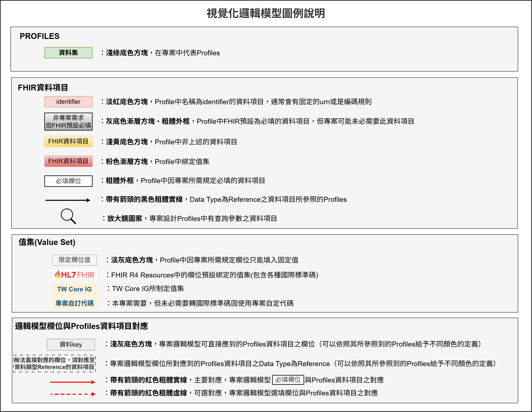The width and height of the screenshot is (532, 412).
Task: Click the 資料key gray box
Action: pos(71,344)
